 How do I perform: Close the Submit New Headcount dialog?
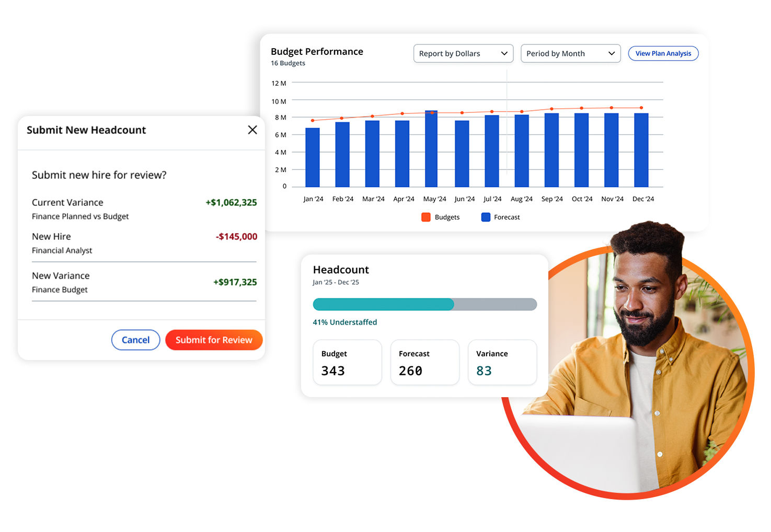(x=252, y=130)
